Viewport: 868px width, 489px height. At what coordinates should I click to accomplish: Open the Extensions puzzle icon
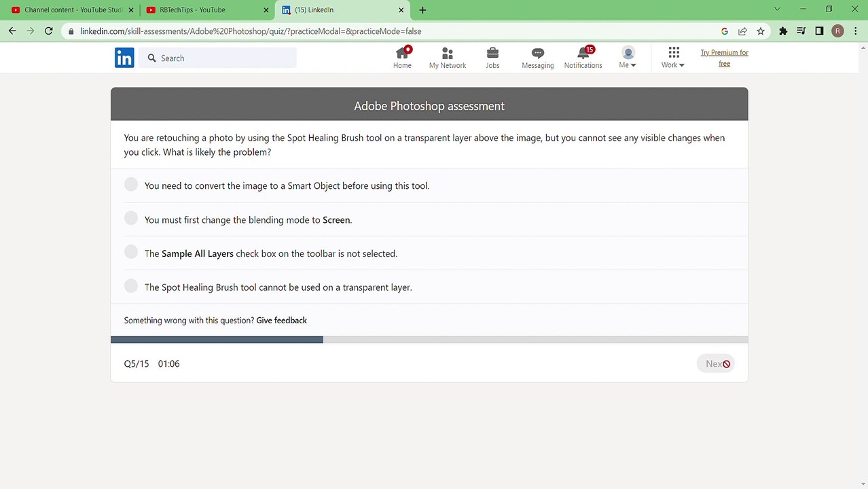pyautogui.click(x=783, y=31)
